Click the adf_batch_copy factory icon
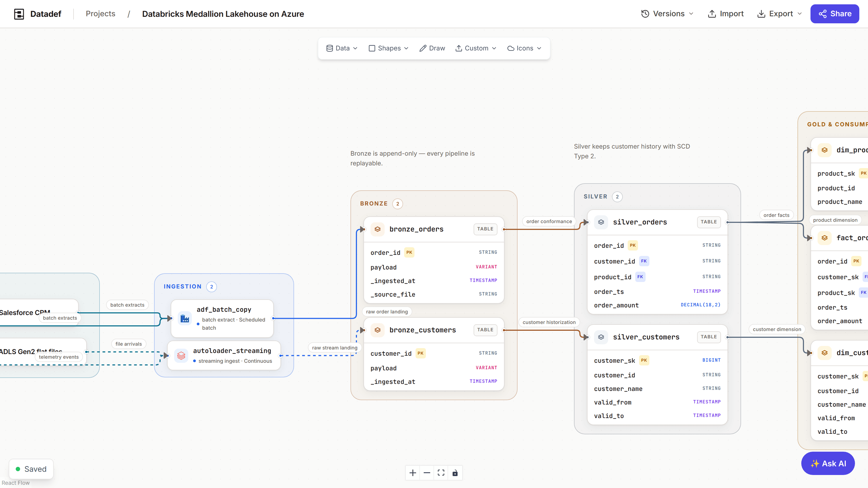 tap(185, 318)
